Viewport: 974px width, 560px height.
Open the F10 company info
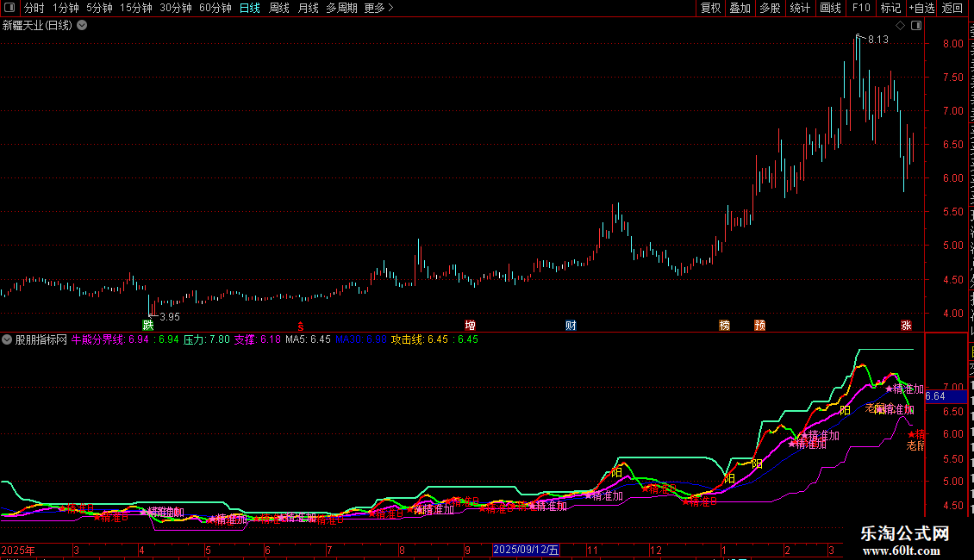click(x=861, y=8)
